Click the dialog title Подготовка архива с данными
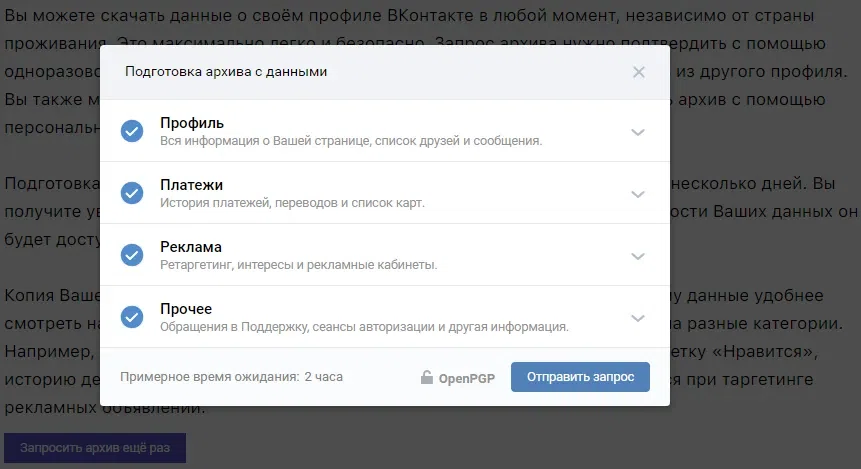 pos(226,72)
